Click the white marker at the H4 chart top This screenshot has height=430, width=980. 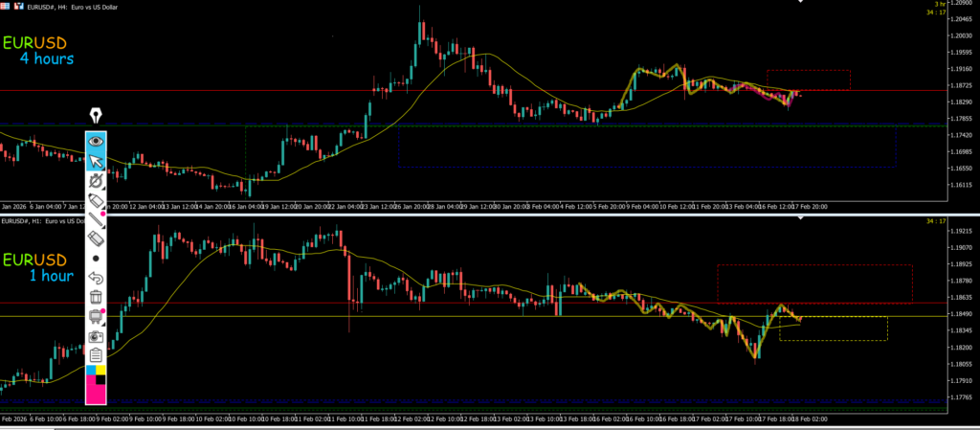point(801,3)
